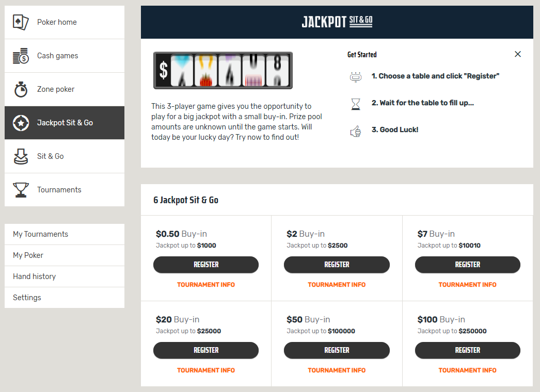Click the Jackpot Sit & Go chip icon
This screenshot has height=392, width=540.
click(21, 123)
